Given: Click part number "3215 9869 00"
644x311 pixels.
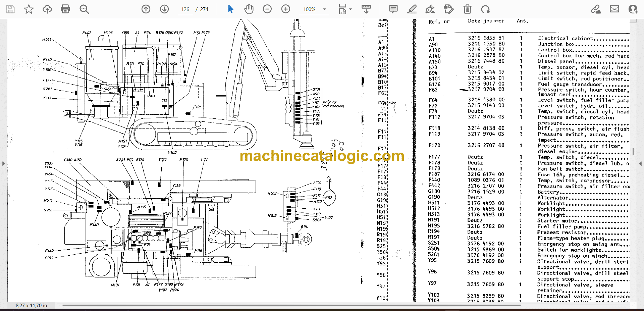Looking at the screenshot, I should click(x=486, y=249).
